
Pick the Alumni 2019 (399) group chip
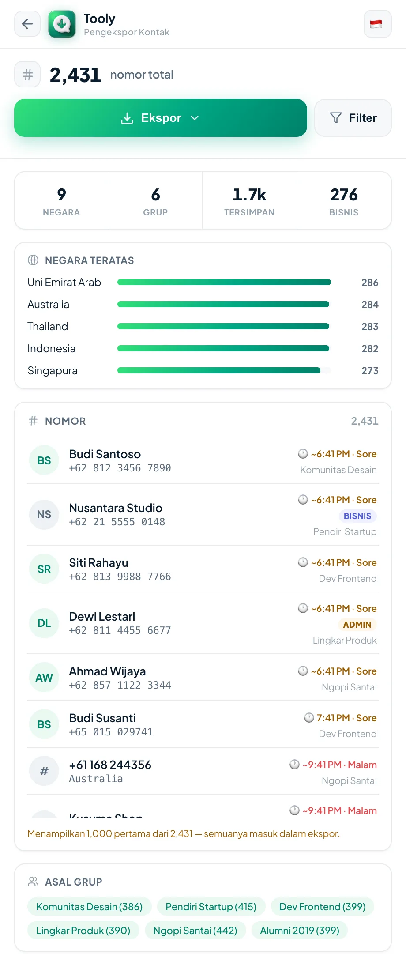click(300, 931)
